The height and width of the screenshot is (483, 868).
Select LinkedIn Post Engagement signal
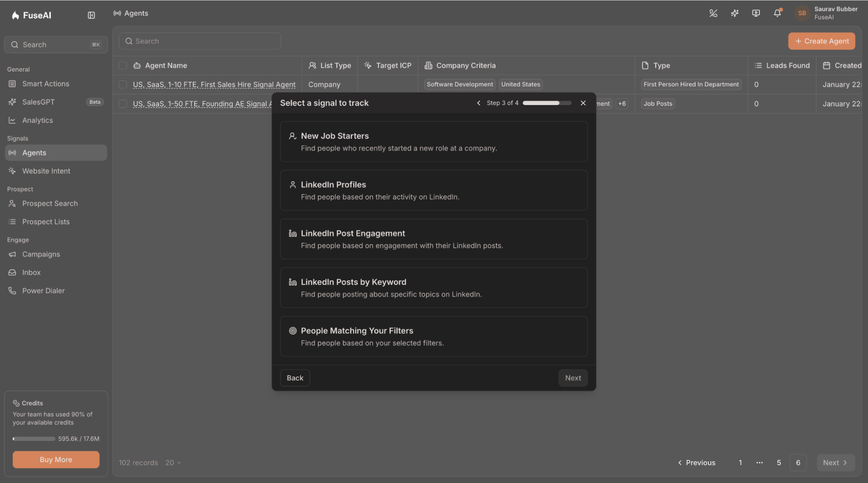pyautogui.click(x=434, y=239)
